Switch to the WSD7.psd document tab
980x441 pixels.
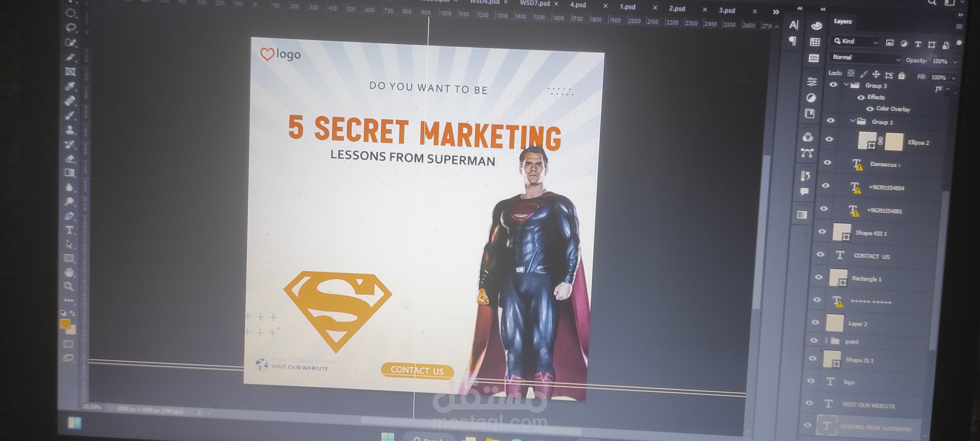pos(535,3)
